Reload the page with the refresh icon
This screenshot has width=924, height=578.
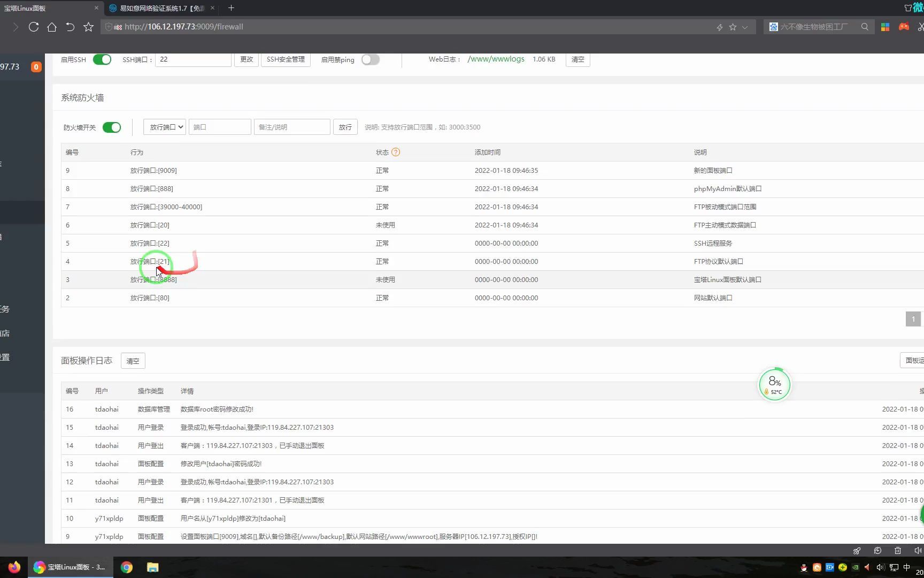tap(34, 27)
